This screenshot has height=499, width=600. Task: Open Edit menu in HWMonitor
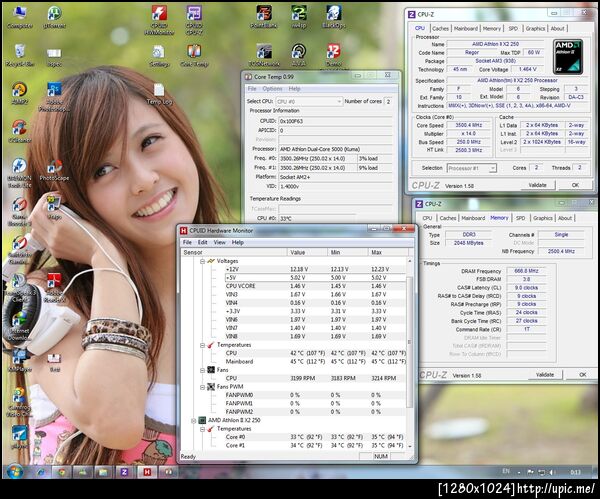(202, 242)
